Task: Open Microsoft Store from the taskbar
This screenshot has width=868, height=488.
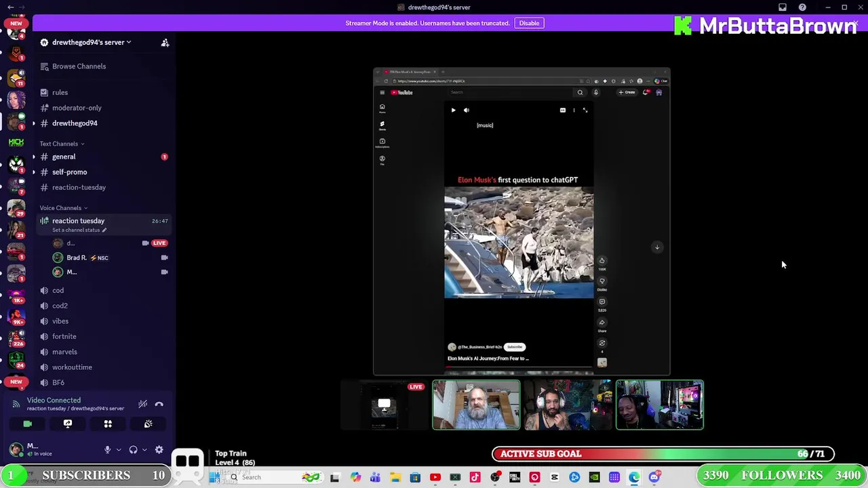Action: tap(415, 477)
